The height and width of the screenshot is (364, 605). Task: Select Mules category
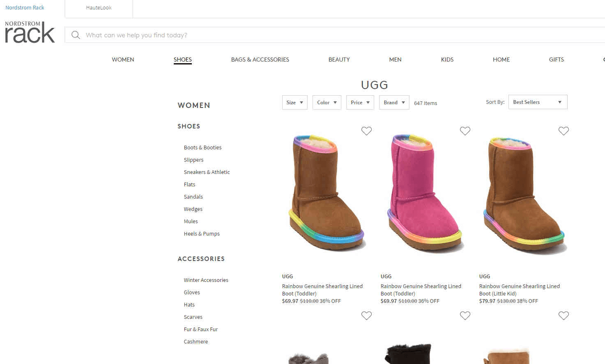pyautogui.click(x=191, y=221)
